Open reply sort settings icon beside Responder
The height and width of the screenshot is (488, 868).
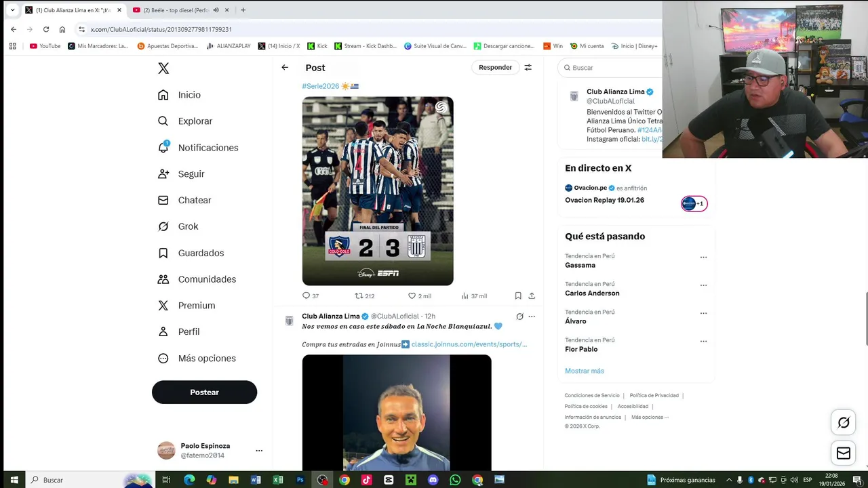click(x=528, y=67)
